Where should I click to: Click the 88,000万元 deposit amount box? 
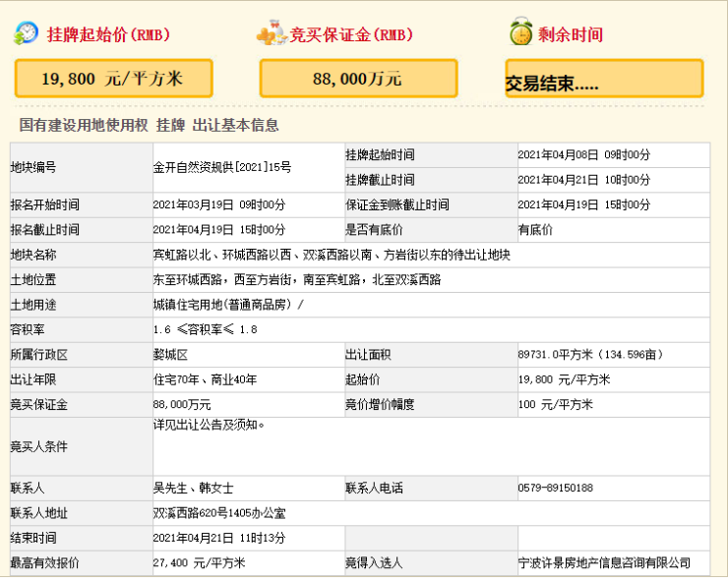[x=358, y=79]
